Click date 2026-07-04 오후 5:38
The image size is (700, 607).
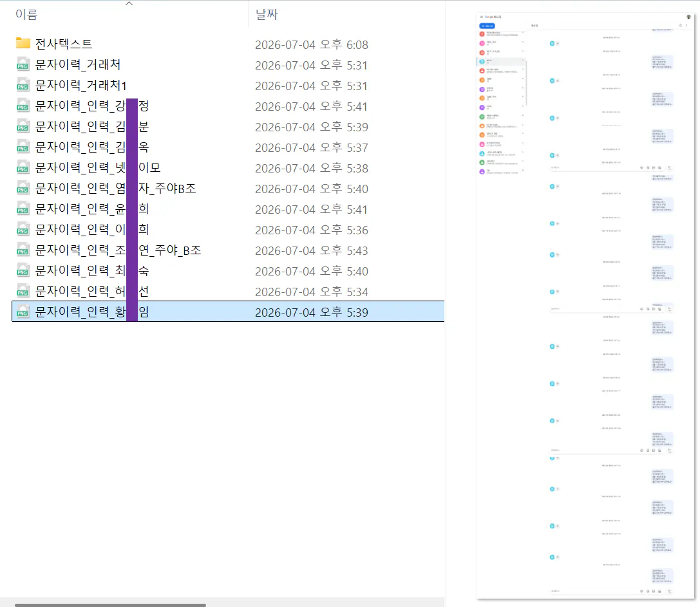coord(312,168)
